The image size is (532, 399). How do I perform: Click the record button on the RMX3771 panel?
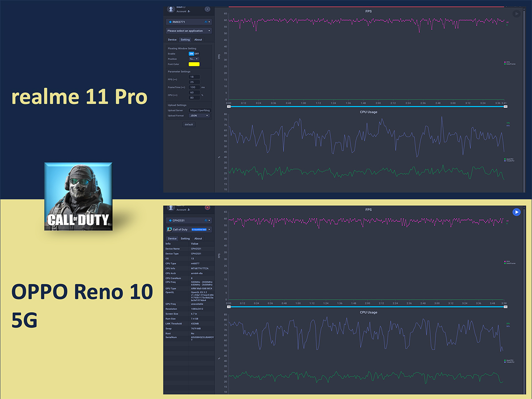(207, 9)
